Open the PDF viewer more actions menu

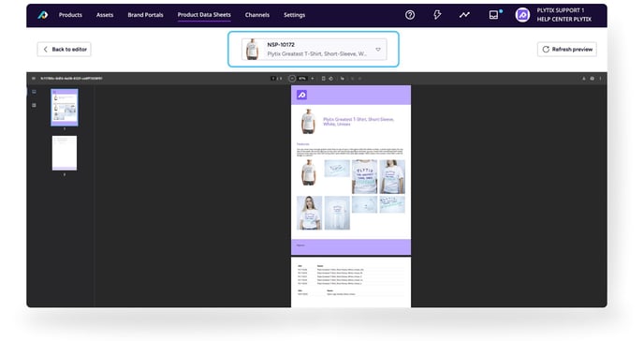click(600, 79)
